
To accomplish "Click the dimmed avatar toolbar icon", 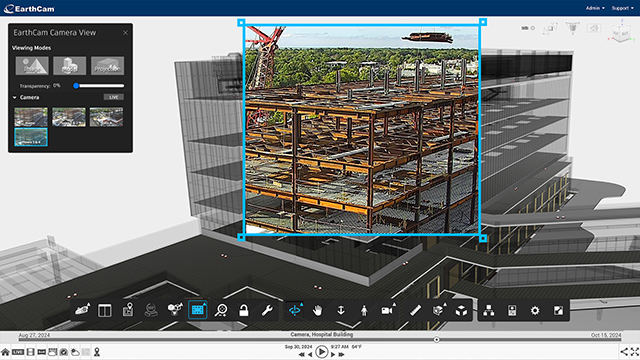I will pos(151,311).
